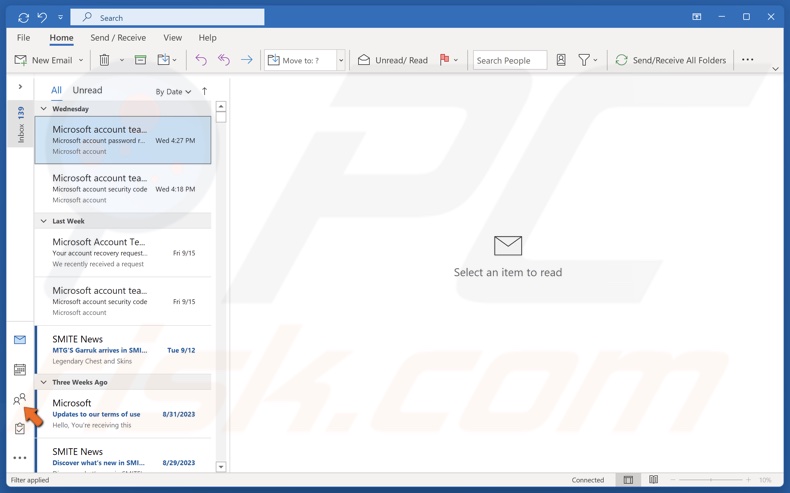Click the Search People field

510,60
